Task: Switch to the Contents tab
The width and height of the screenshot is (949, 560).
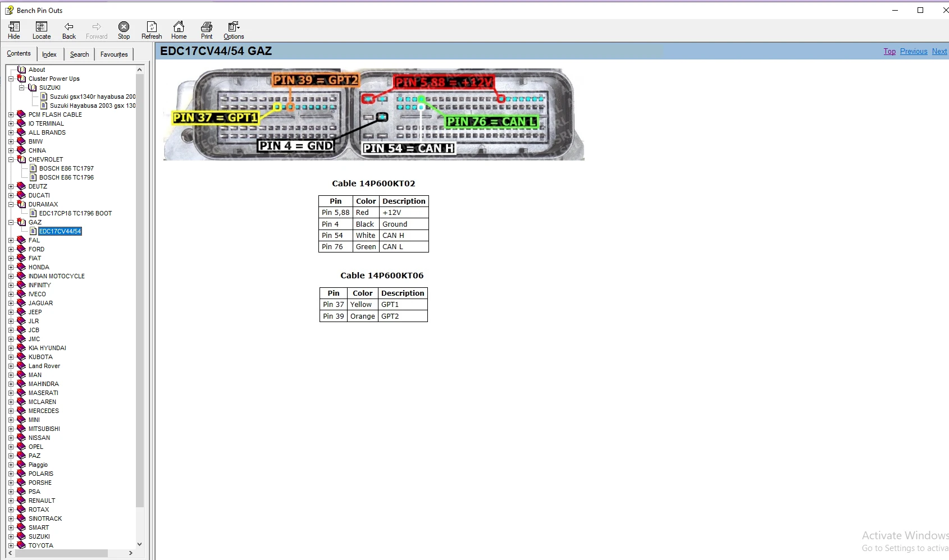Action: pos(19,53)
